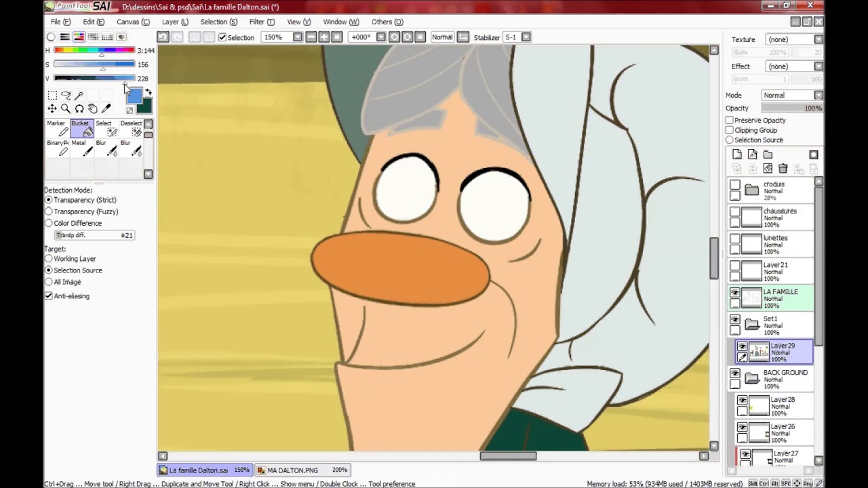Viewport: 868px width, 488px height.
Task: Adjust the Hue slider
Action: point(94,50)
